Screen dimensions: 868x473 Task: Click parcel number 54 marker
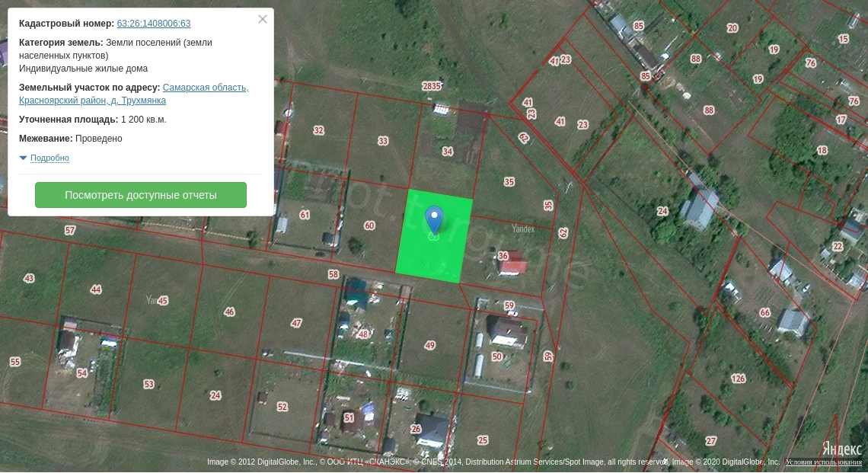[x=82, y=373]
